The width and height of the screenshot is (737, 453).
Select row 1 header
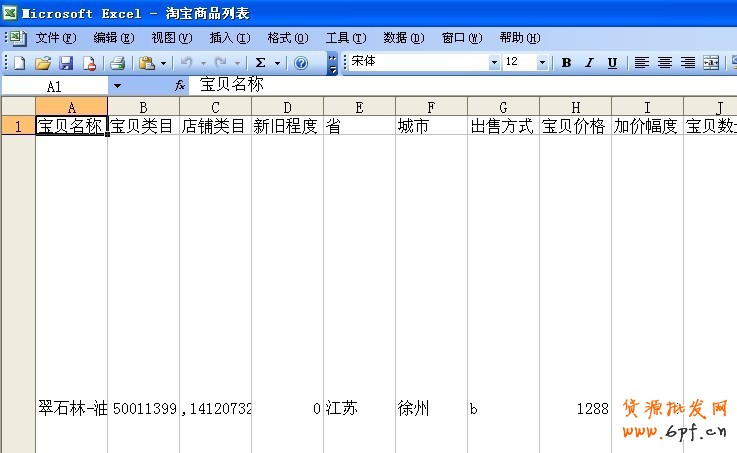point(17,126)
